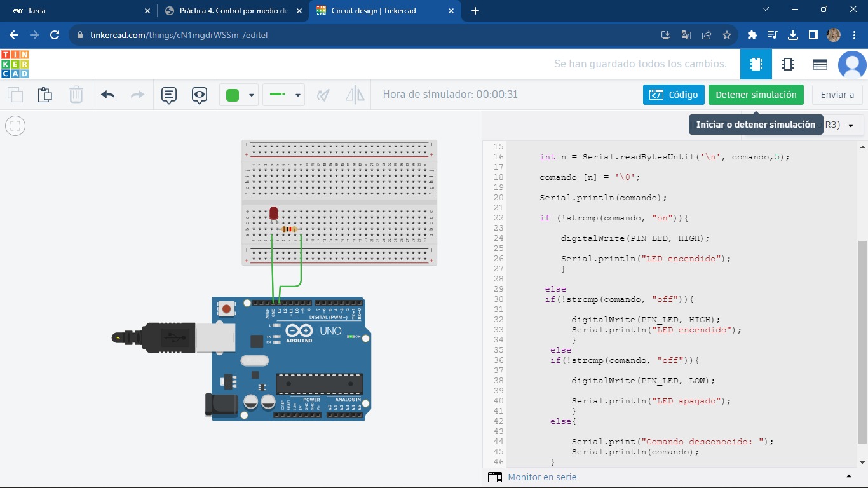The width and height of the screenshot is (868, 488).
Task: Click Detener simulación button
Action: [756, 95]
